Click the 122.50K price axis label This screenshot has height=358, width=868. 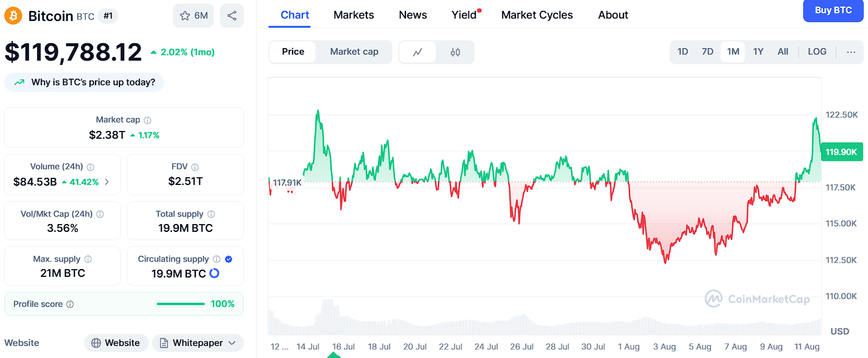842,115
